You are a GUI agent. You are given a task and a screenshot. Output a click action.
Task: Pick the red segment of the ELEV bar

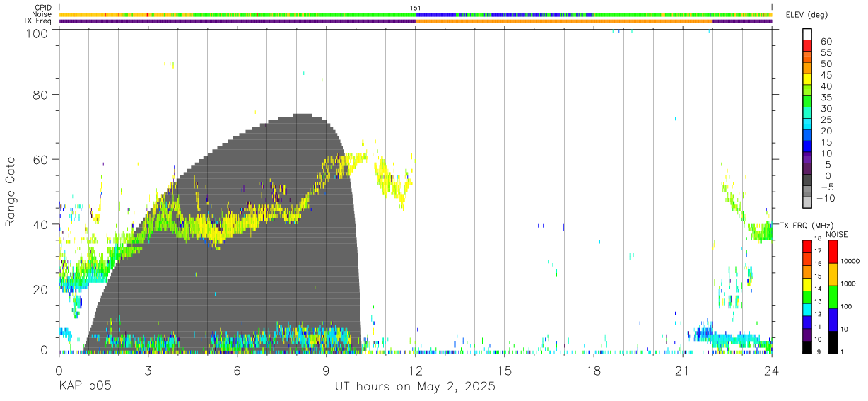tap(807, 45)
